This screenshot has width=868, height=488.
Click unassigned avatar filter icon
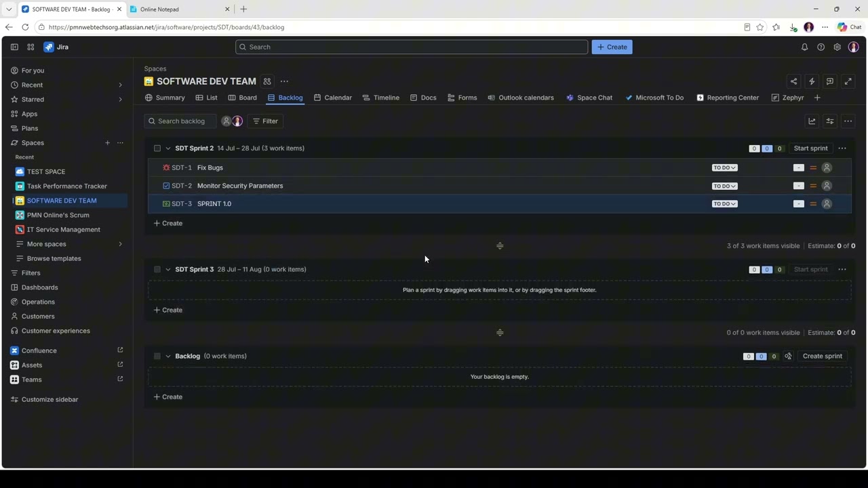pos(226,121)
